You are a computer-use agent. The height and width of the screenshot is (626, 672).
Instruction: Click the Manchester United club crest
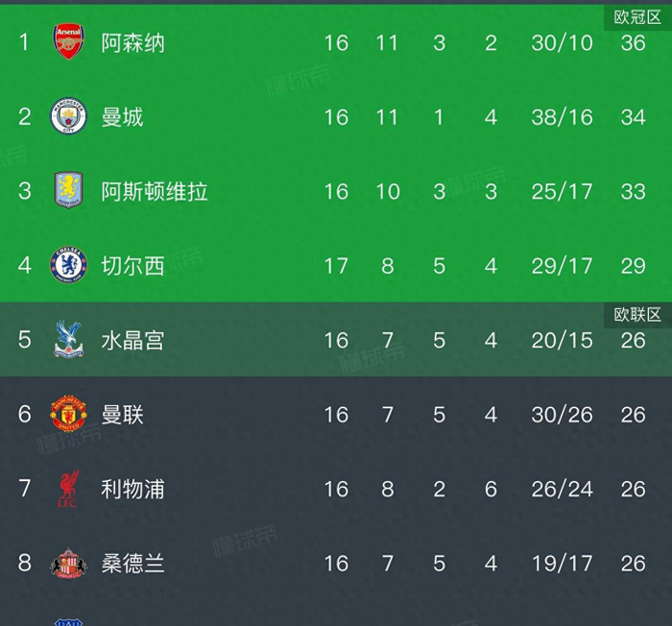point(68,414)
